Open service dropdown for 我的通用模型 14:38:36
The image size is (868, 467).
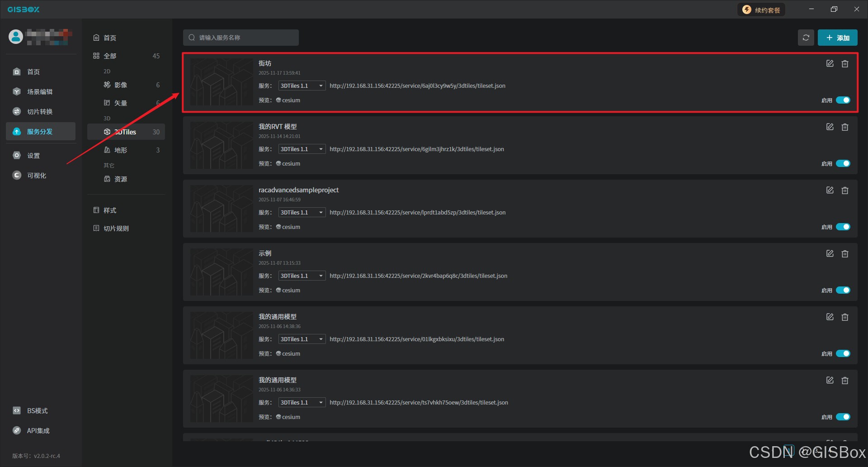tap(302, 339)
